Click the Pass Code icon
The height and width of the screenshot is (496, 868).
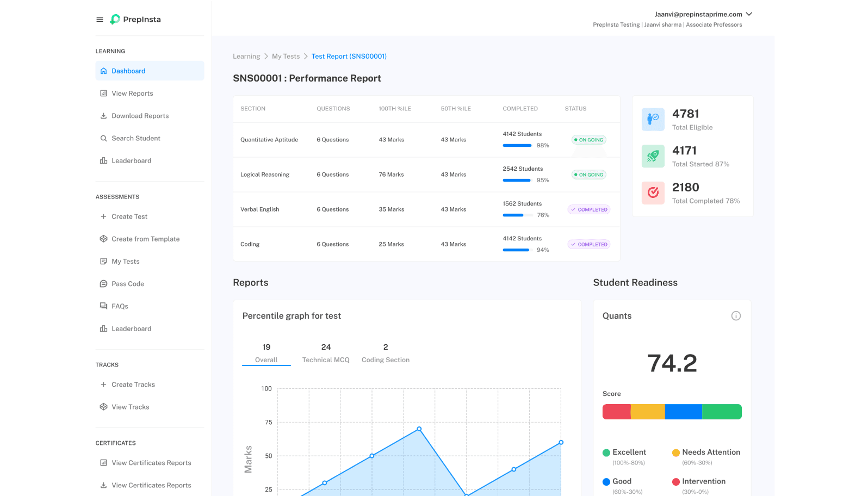point(103,284)
